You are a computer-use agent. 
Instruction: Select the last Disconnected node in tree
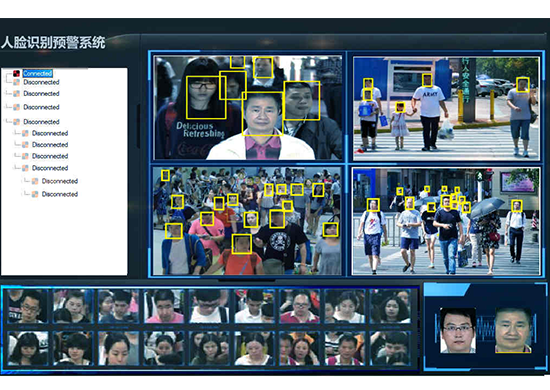(60, 194)
